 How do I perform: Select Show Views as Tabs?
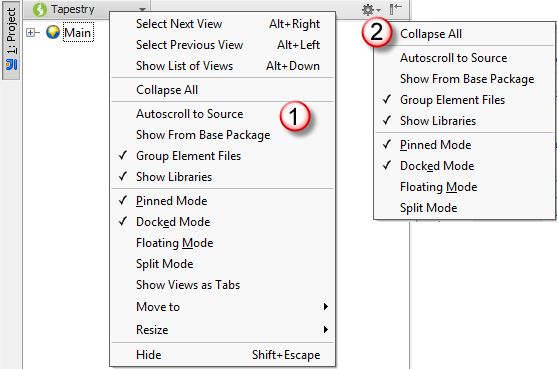(x=222, y=285)
